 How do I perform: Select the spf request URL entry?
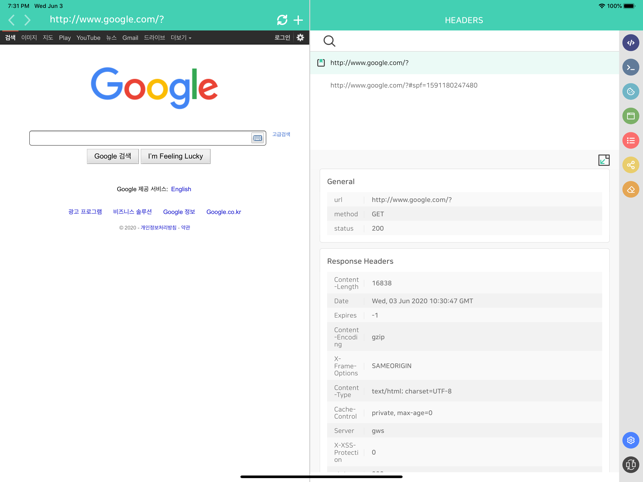(x=404, y=85)
